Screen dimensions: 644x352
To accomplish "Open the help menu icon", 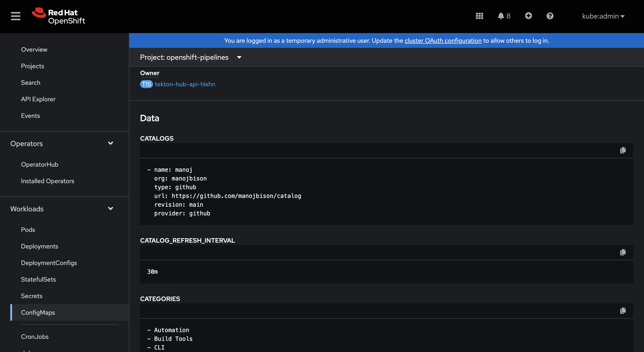I will [x=550, y=16].
